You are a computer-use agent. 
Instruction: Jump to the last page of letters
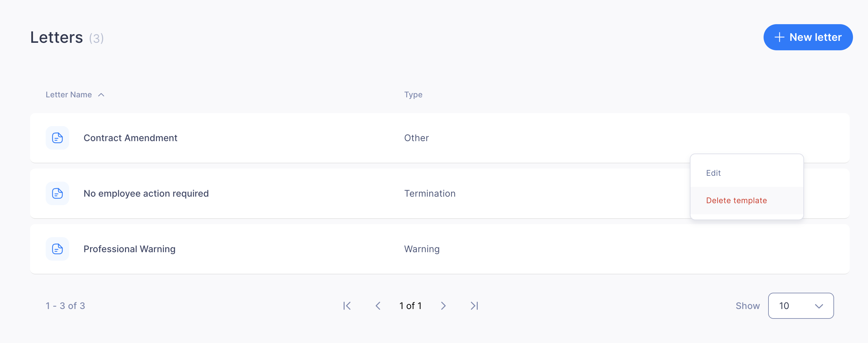pyautogui.click(x=474, y=306)
